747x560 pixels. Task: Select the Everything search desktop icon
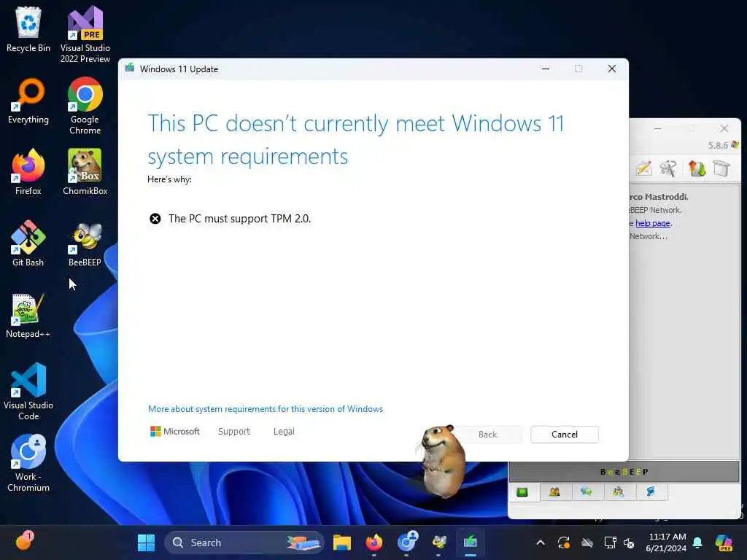click(28, 101)
